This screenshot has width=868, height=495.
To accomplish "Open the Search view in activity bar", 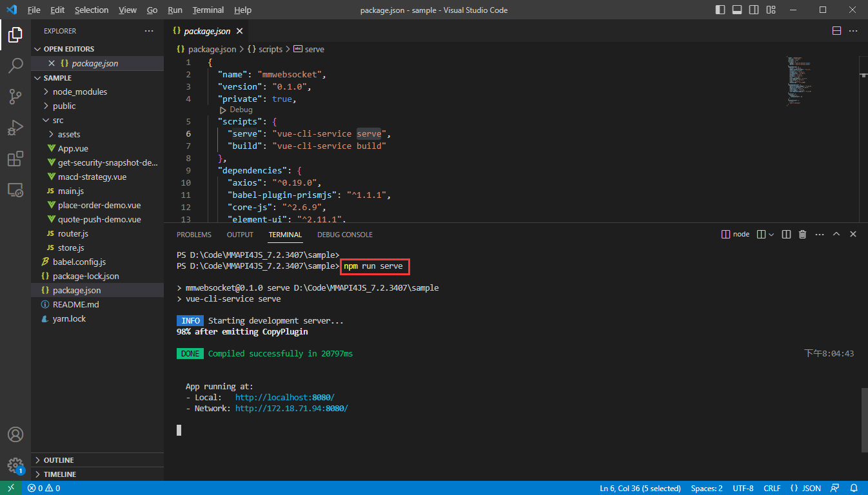I will (15, 65).
